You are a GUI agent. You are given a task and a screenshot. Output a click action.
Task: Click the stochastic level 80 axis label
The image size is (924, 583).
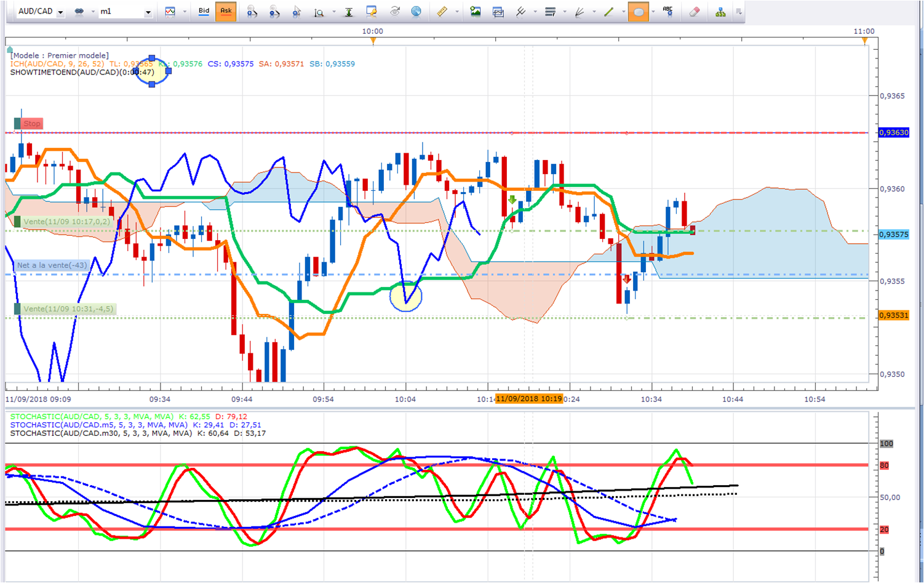click(x=884, y=465)
